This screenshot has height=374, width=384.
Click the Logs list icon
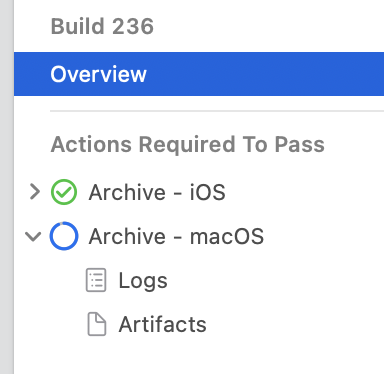click(96, 280)
